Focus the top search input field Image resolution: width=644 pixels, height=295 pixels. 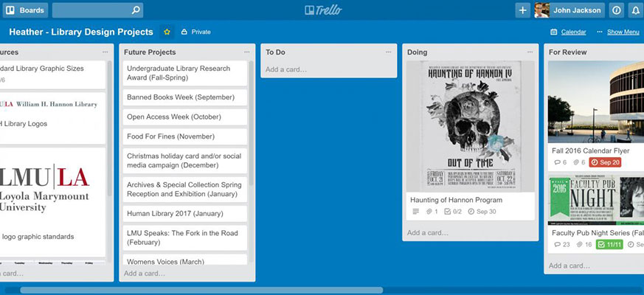point(98,10)
